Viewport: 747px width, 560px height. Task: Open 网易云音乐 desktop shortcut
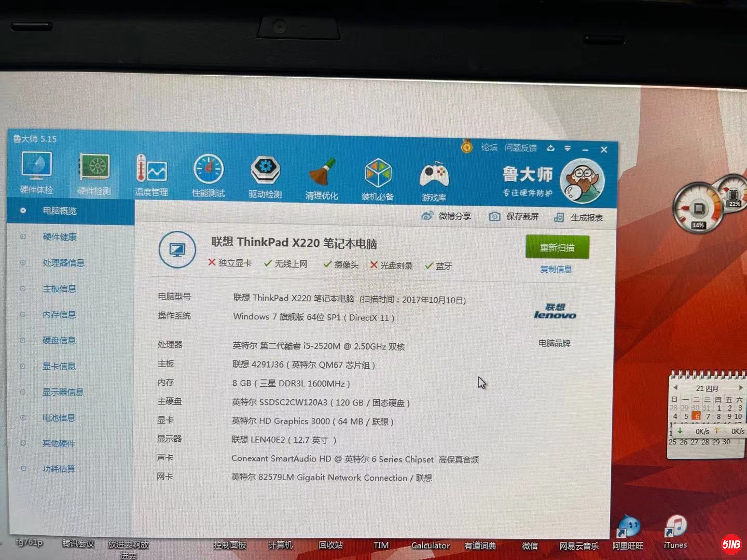pyautogui.click(x=579, y=546)
